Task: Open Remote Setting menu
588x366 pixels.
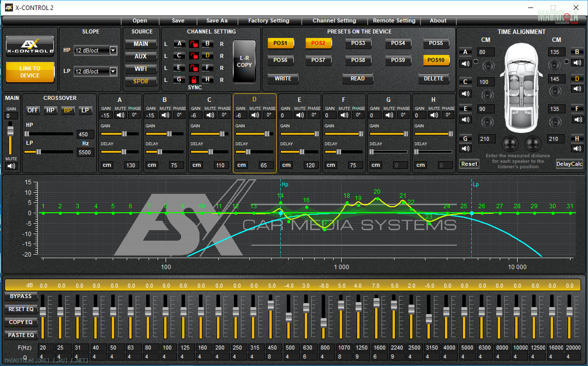Action: click(394, 20)
